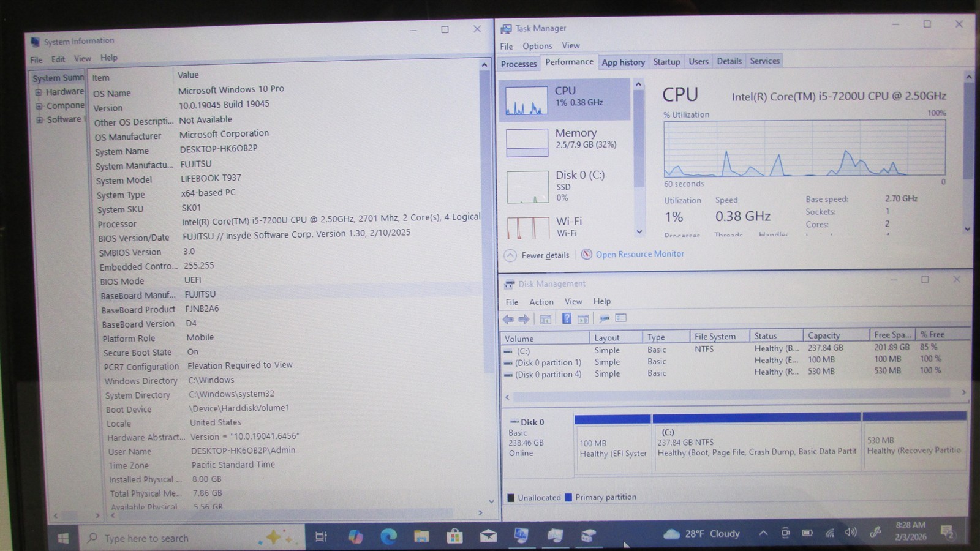Click Volume column header in Disk Management
Viewport: 980px width, 551px height.
pos(545,339)
